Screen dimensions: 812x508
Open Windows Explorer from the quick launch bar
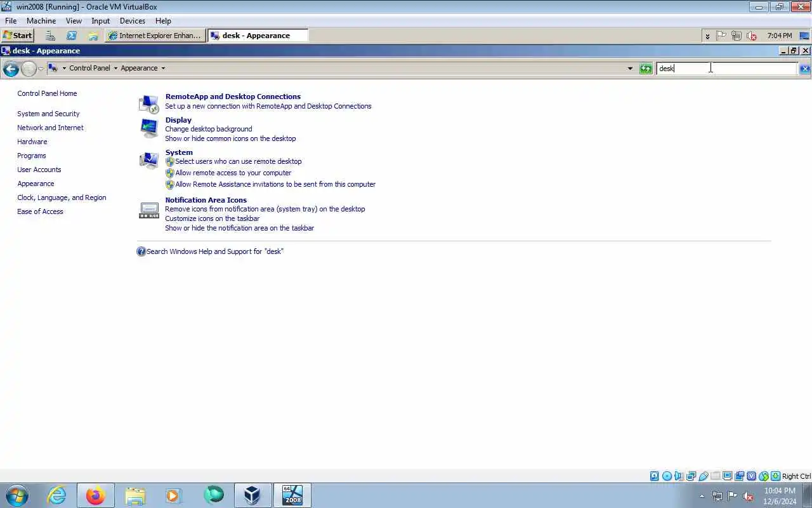(93, 36)
